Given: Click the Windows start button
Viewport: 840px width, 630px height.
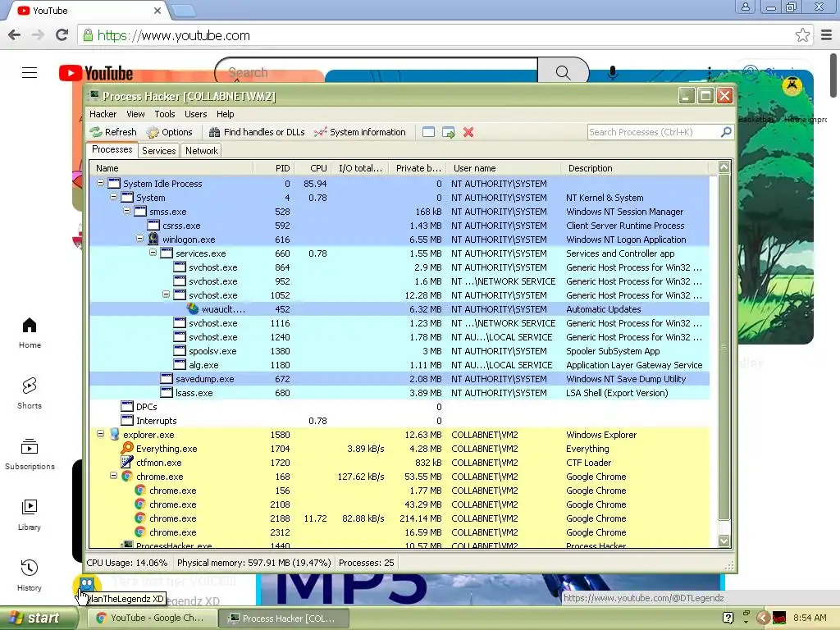Looking at the screenshot, I should coord(38,618).
